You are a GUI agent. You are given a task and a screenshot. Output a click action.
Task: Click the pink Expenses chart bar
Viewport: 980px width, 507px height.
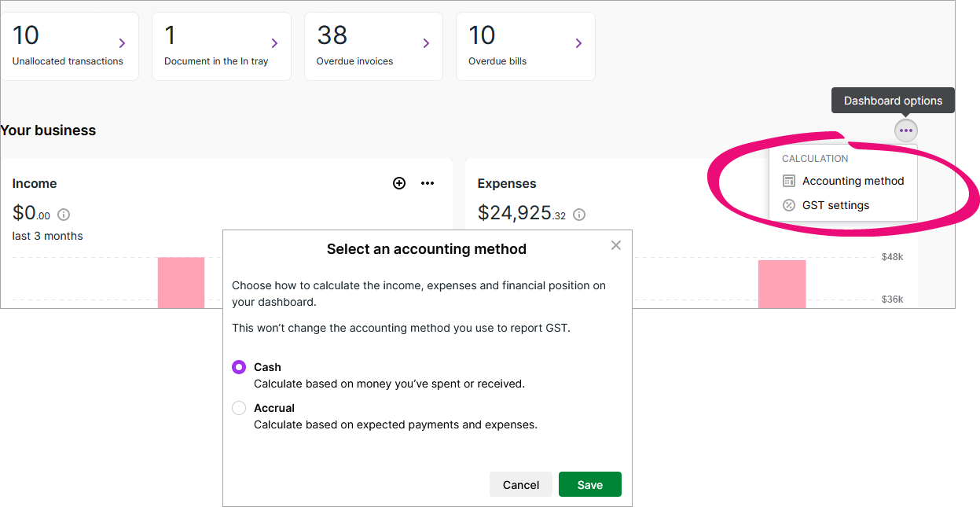point(782,284)
